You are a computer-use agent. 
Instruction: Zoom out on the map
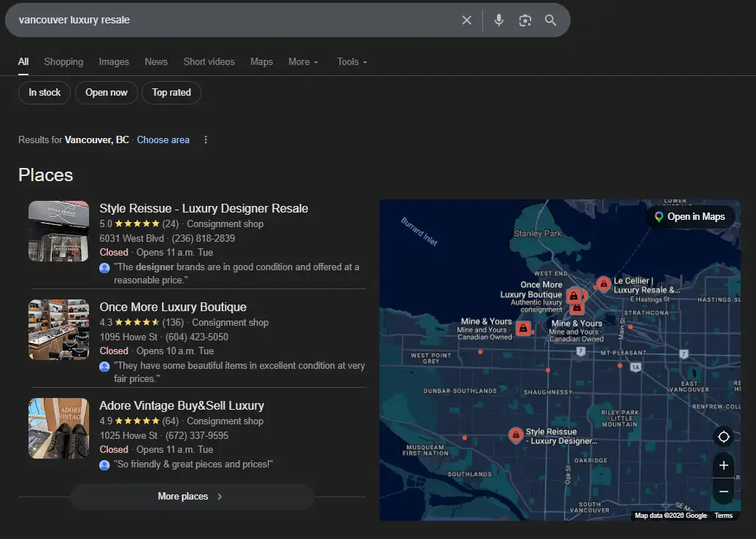(x=723, y=492)
